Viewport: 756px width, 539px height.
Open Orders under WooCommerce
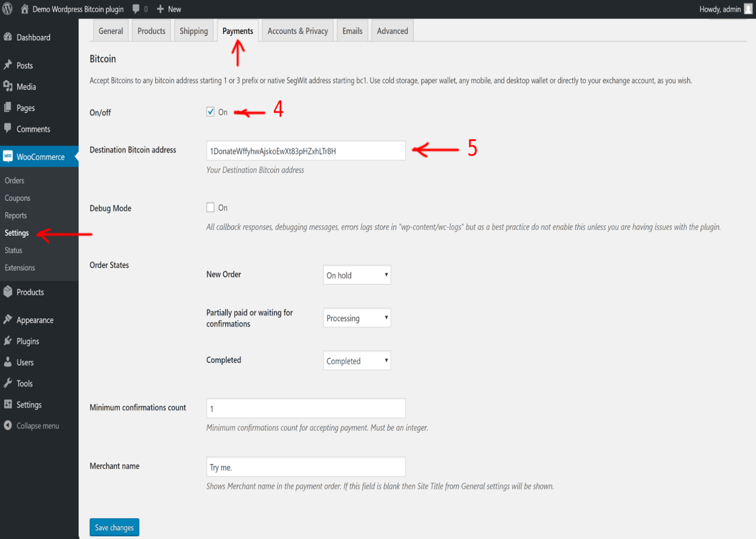[x=15, y=180]
